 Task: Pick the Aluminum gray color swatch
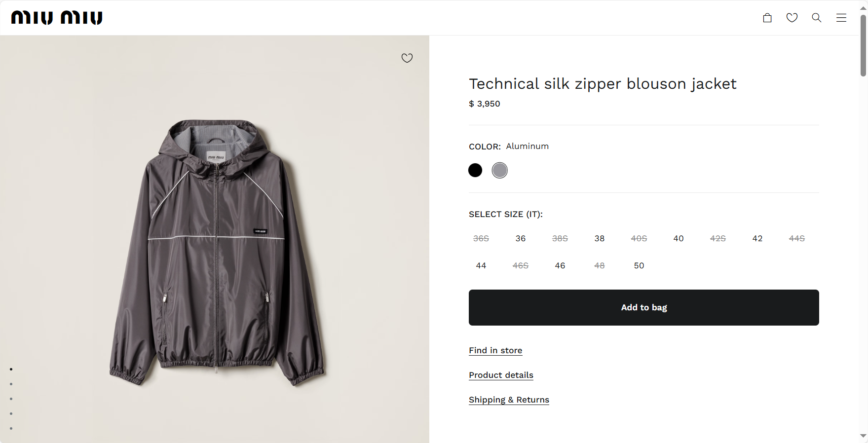(500, 170)
